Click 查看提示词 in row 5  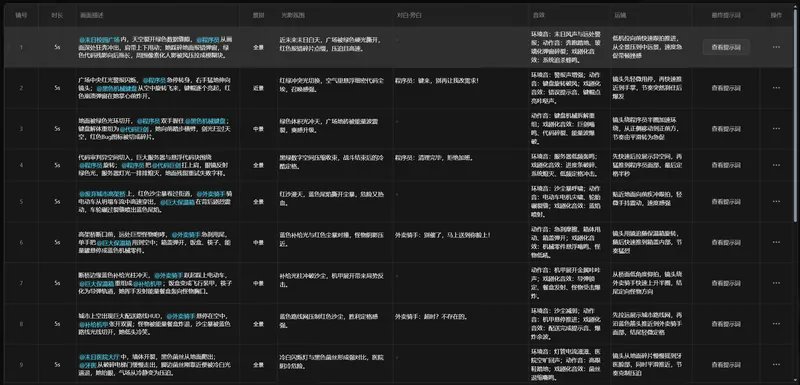tap(726, 202)
